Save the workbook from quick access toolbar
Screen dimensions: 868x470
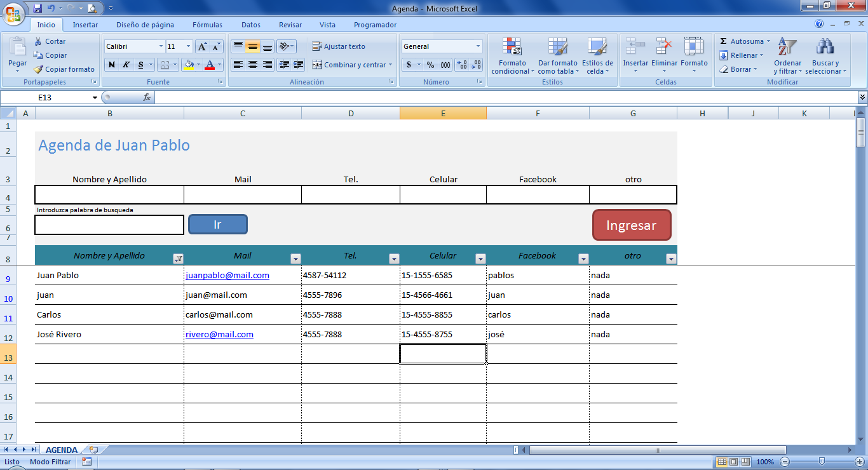tap(37, 8)
